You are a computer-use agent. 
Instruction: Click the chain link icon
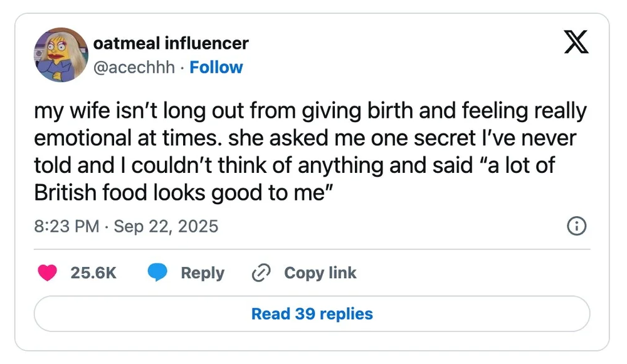259,273
